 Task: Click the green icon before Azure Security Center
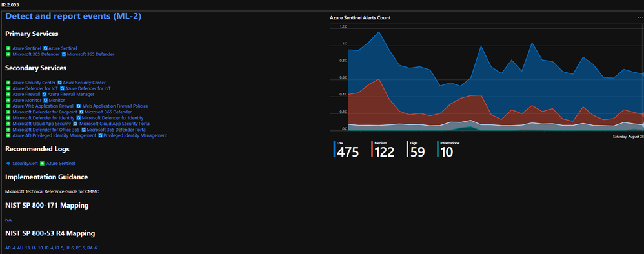pyautogui.click(x=8, y=83)
